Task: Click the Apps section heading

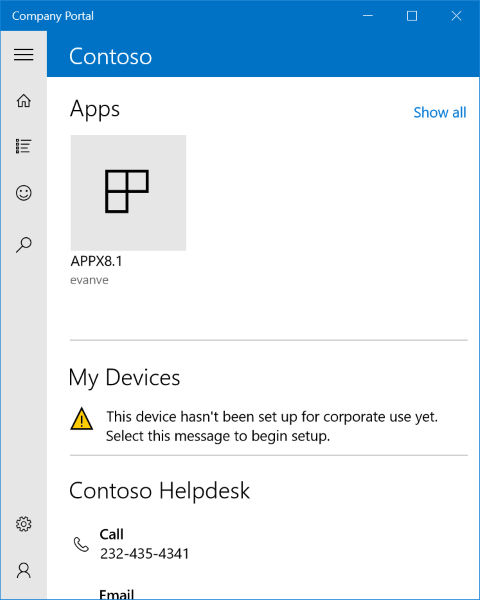Action: coord(95,109)
